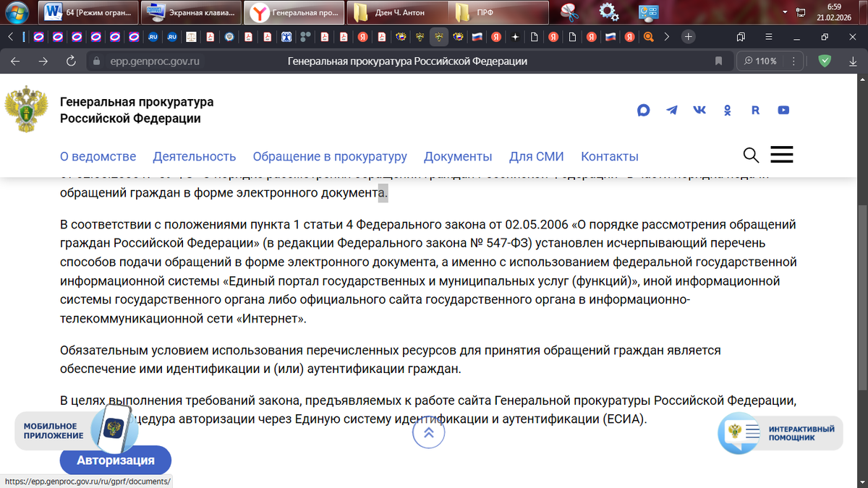The height and width of the screenshot is (488, 868).
Task: Open the YouTube icon in header
Action: coord(783,111)
